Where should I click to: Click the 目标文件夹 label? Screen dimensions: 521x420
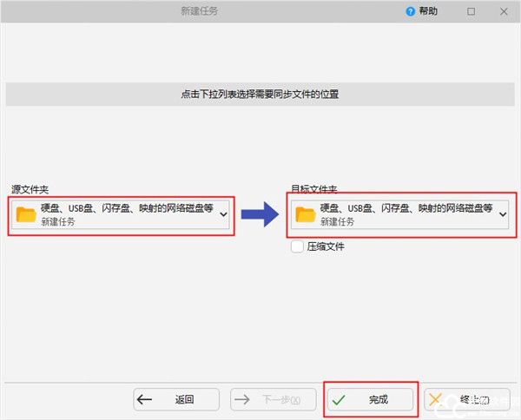(x=314, y=189)
